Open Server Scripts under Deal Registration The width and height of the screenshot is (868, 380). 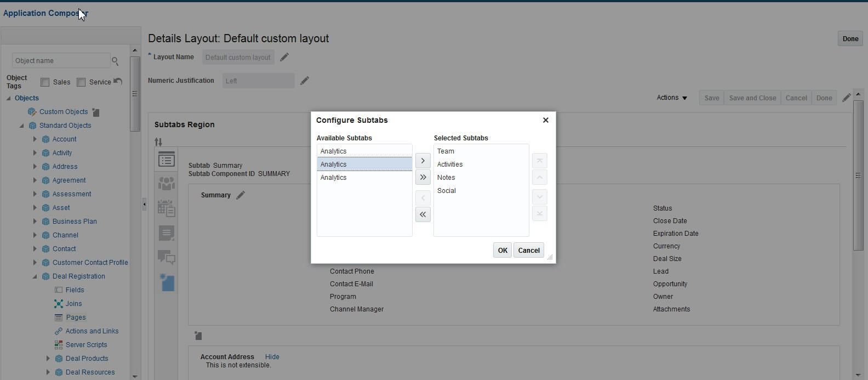pyautogui.click(x=86, y=345)
